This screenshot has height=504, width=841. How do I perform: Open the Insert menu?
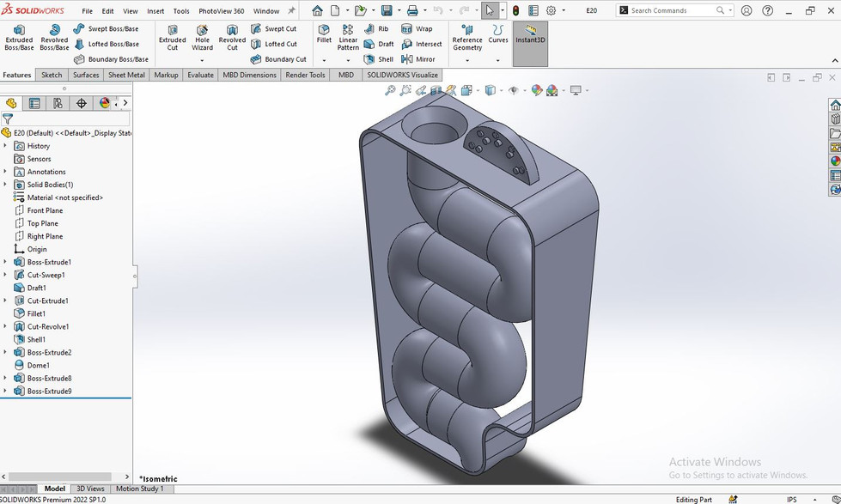pos(155,11)
